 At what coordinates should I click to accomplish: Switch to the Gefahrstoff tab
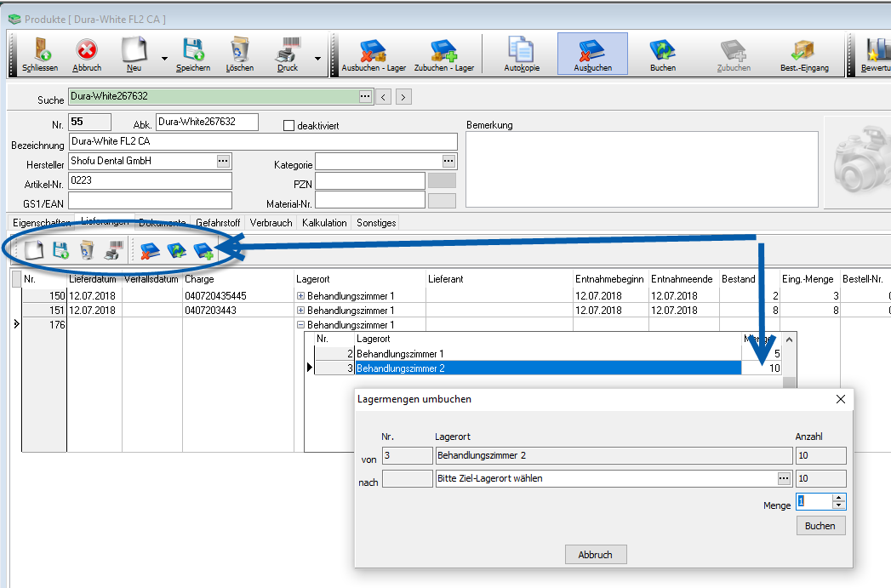218,223
